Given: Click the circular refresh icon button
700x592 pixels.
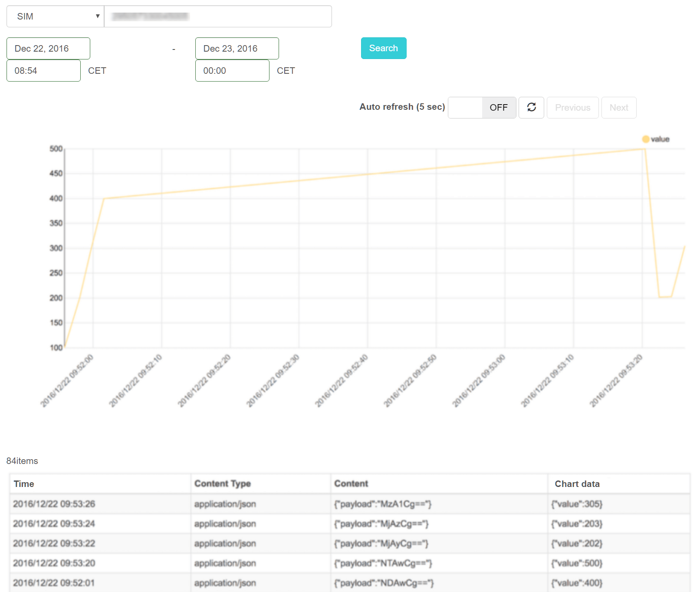Looking at the screenshot, I should pyautogui.click(x=531, y=107).
